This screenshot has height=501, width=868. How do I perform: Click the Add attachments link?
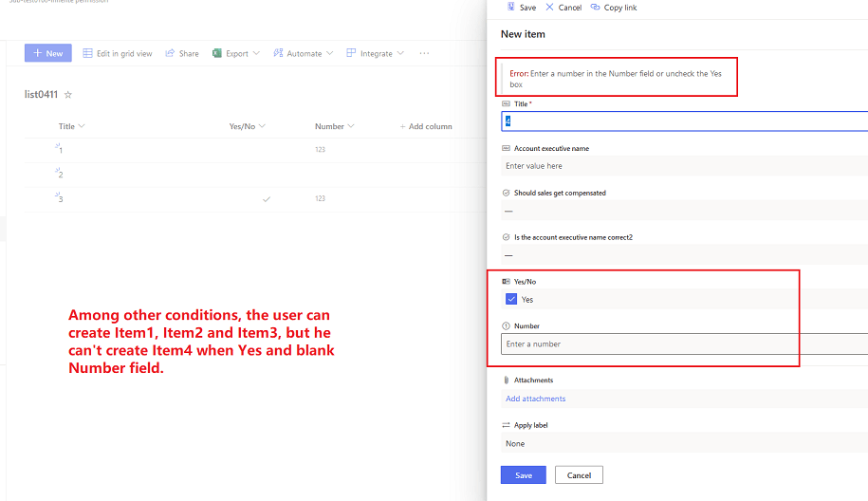[535, 399]
